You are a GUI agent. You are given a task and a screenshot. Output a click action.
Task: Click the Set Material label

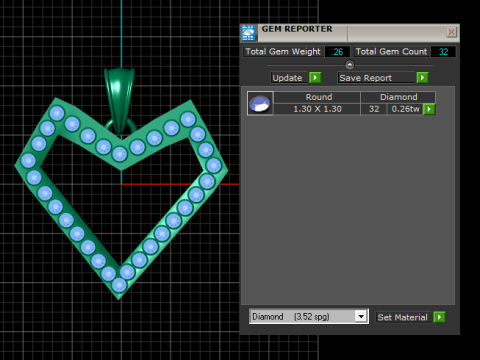coord(402,317)
